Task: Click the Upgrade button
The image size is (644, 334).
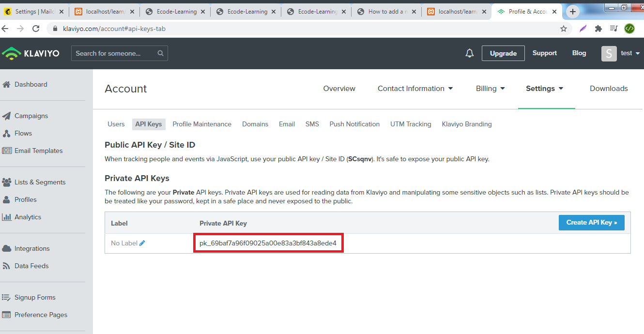Action: pos(503,53)
